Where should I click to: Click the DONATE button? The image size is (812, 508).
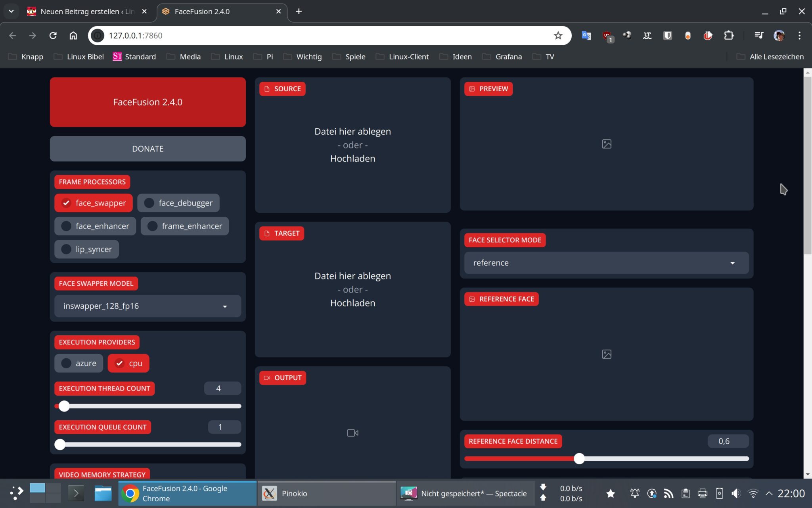point(147,148)
